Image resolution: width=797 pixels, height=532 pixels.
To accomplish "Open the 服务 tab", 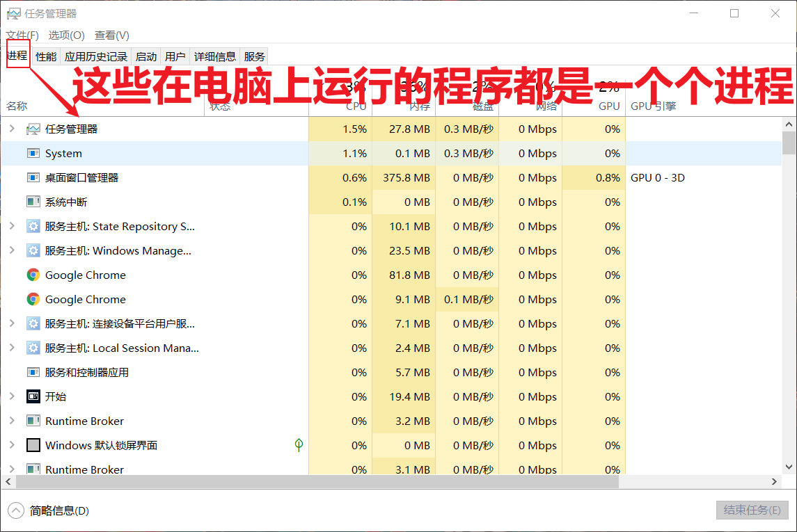I will pyautogui.click(x=254, y=57).
